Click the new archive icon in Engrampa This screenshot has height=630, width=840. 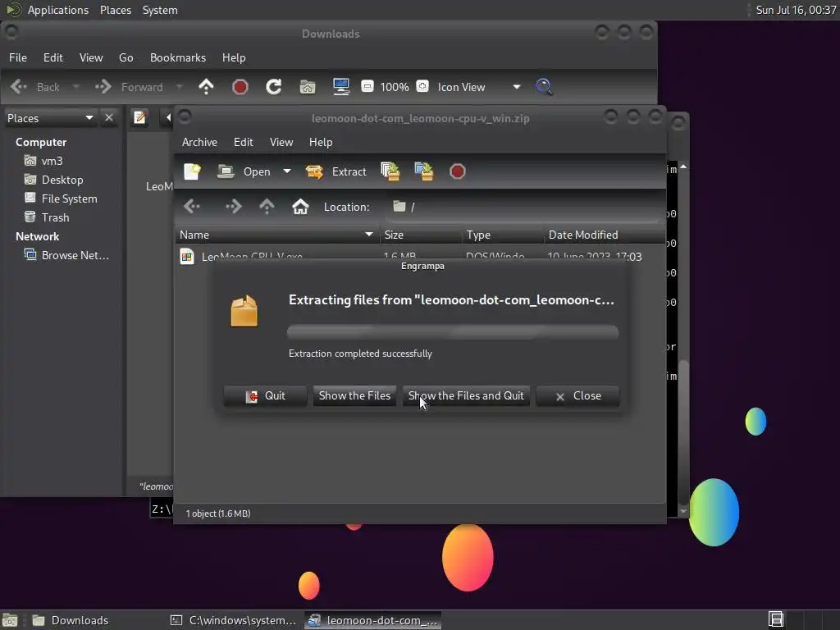point(192,171)
